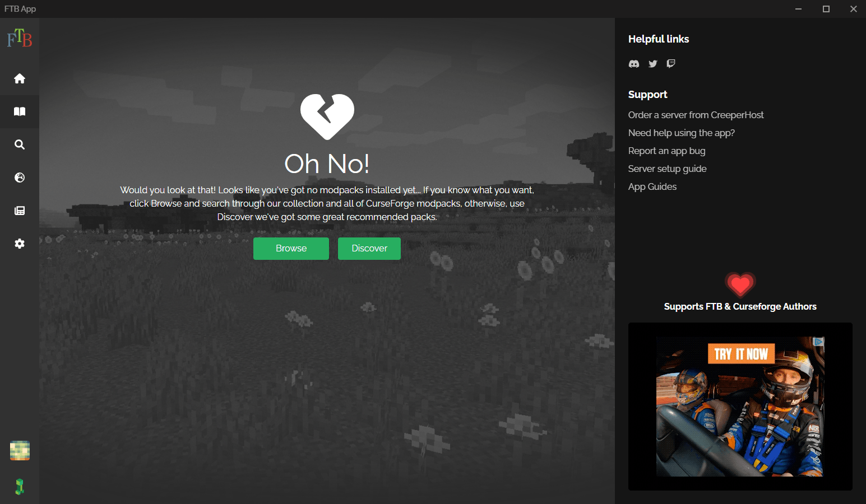Open Twitter from Helpful links
Viewport: 866px width, 504px height.
652,64
